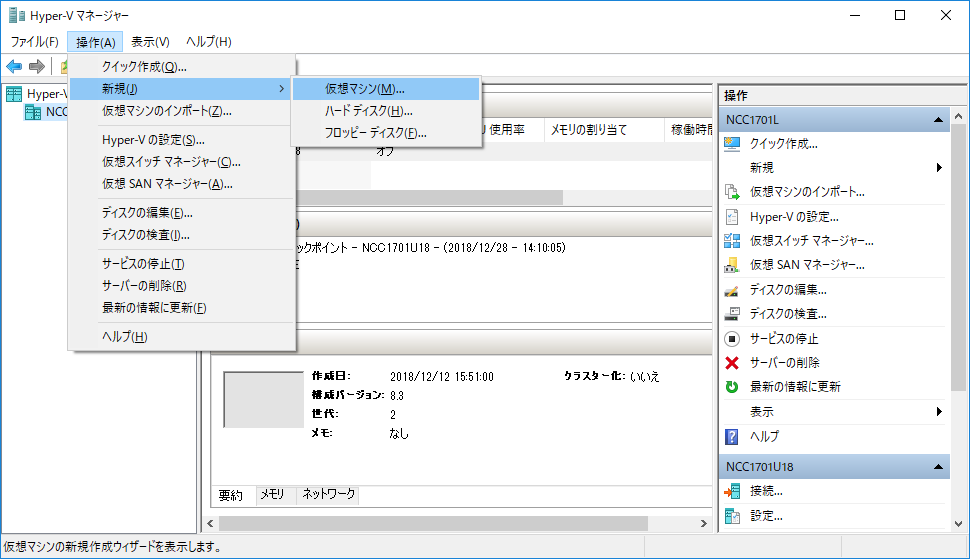970x559 pixels.
Task: Expand the 新規 submenu arrow in Actions pane
Action: click(939, 168)
